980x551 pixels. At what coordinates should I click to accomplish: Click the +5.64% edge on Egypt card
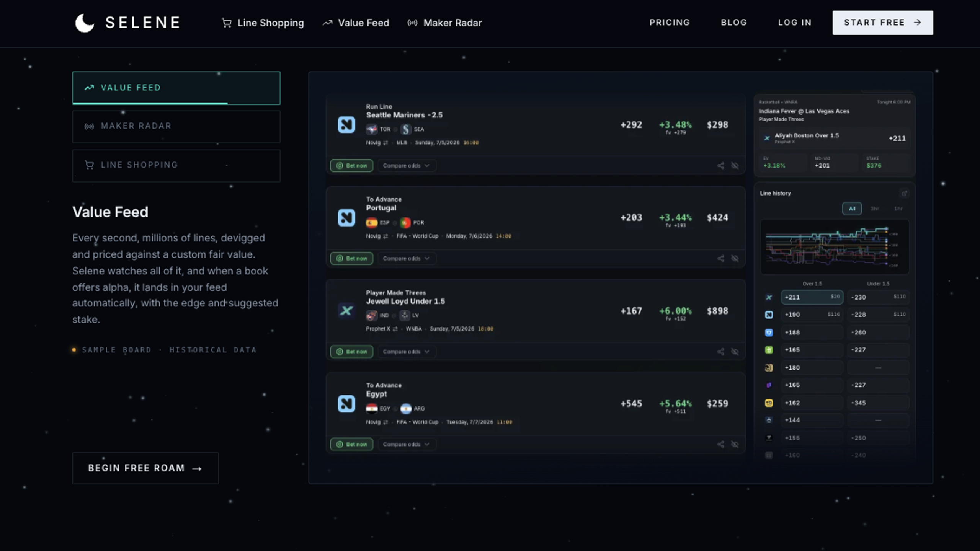(x=675, y=404)
